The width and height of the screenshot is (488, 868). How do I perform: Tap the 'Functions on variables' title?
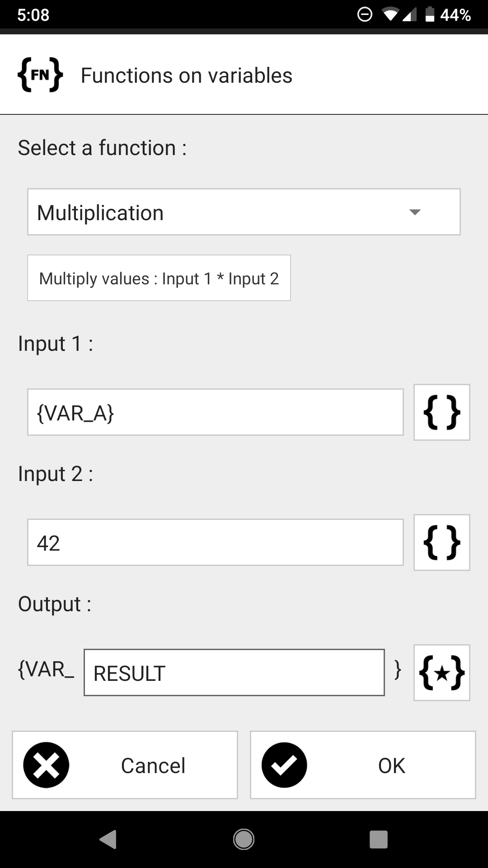coord(186,75)
